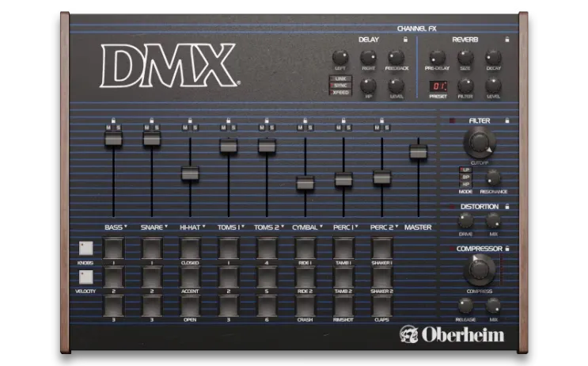Click the Compressor RELEASE knob
588x366 pixels.
point(465,306)
